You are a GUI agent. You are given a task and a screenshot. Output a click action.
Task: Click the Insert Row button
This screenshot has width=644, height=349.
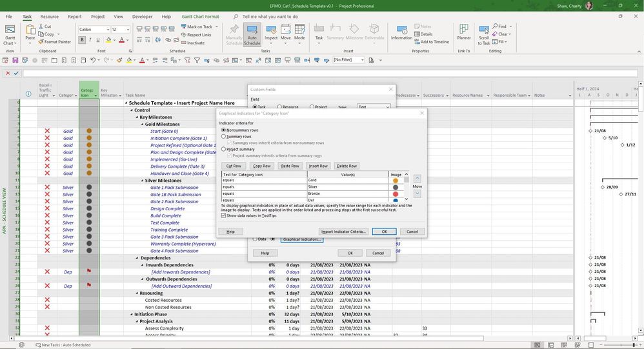318,166
